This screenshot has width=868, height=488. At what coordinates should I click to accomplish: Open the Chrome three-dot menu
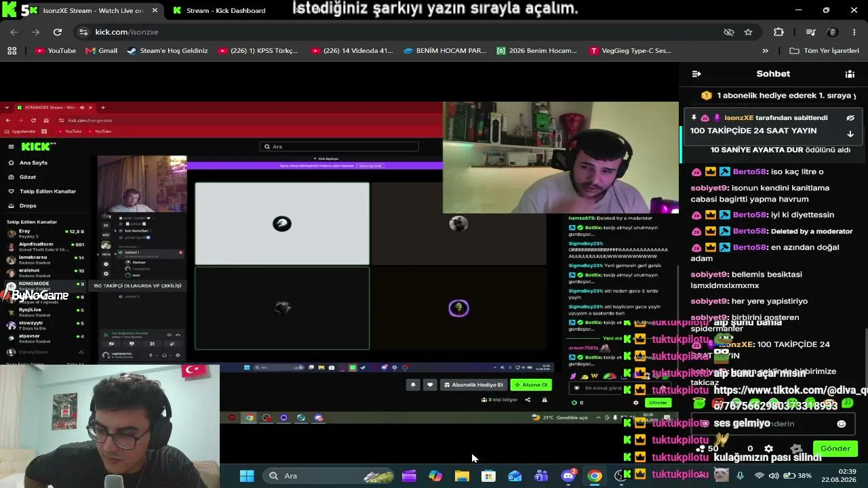pos(854,32)
